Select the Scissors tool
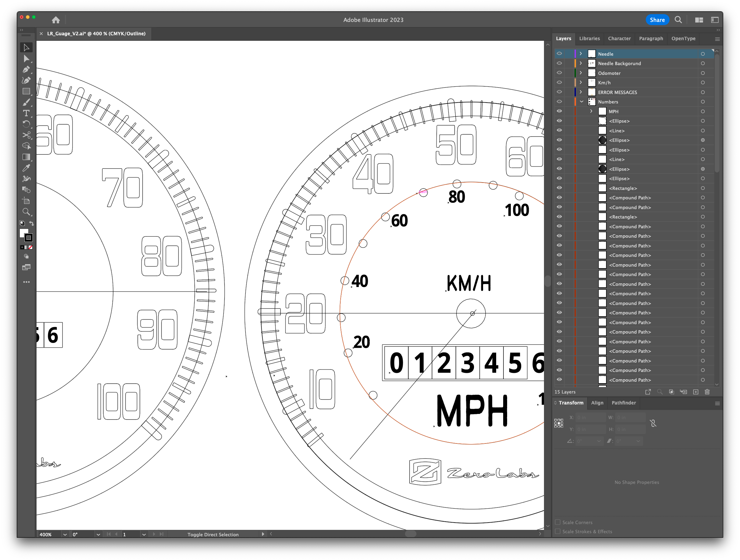 (x=26, y=135)
